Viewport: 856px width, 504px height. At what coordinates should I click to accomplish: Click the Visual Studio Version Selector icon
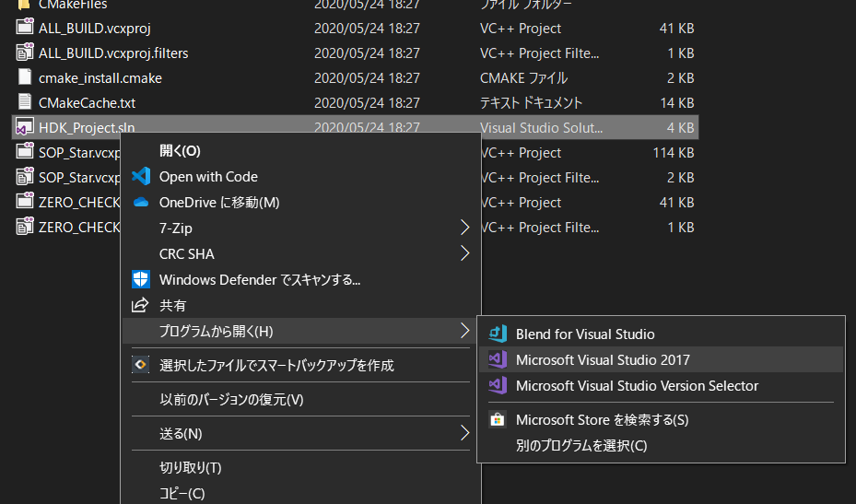[x=498, y=385]
